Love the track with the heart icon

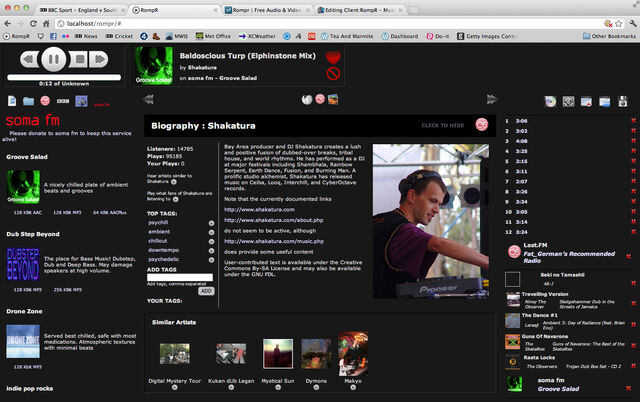333,58
